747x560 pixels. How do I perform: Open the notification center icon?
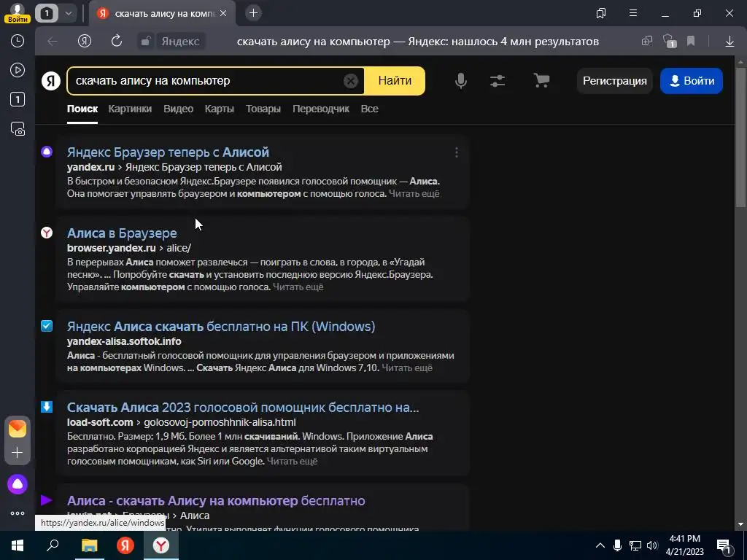click(724, 546)
